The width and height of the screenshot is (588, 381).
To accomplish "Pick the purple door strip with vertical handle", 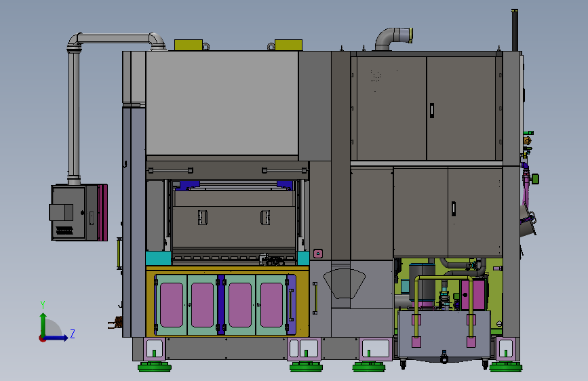I will (x=292, y=305).
